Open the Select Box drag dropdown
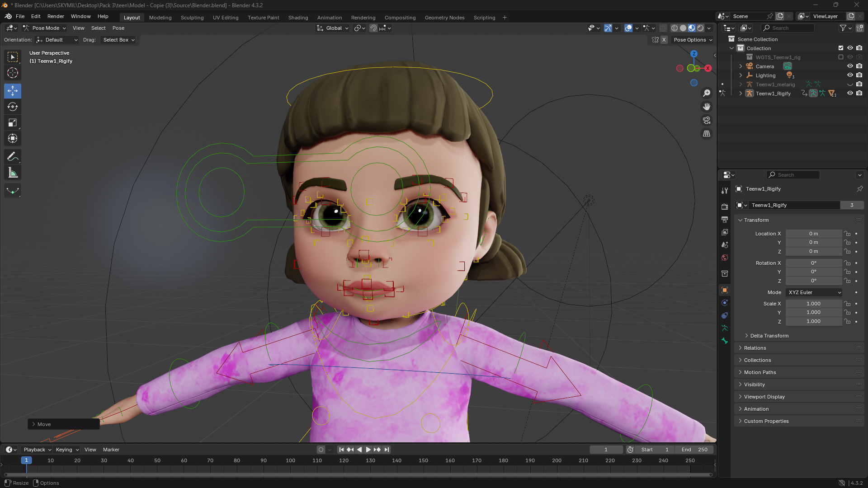Screen dimensions: 868x488 (x=118, y=40)
